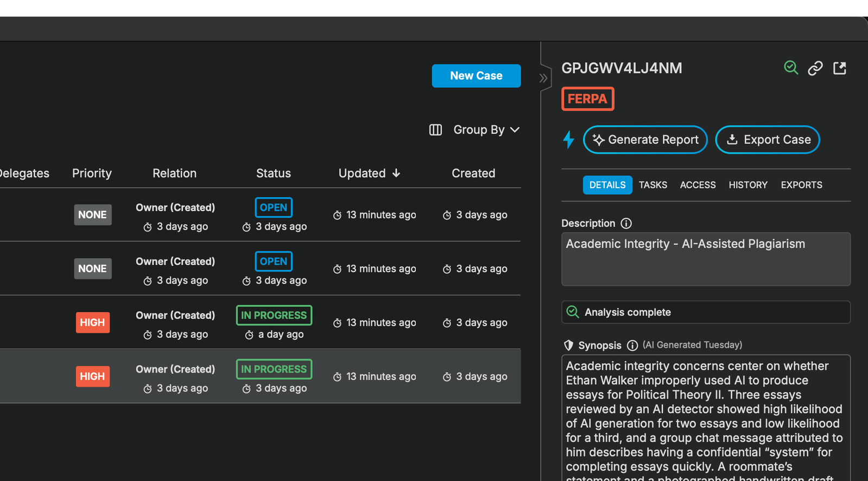Click the analysis complete magnifier check icon
The image size is (868, 481).
coord(573,312)
